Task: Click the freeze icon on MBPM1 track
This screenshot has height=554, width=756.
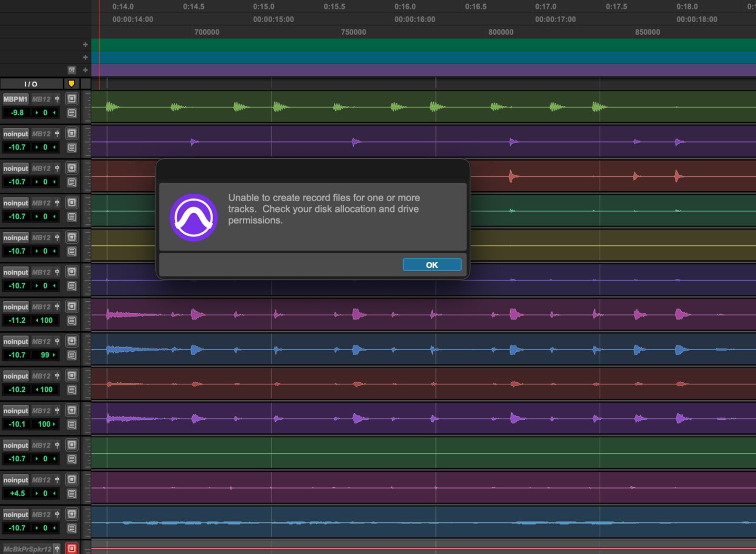Action: point(72,99)
